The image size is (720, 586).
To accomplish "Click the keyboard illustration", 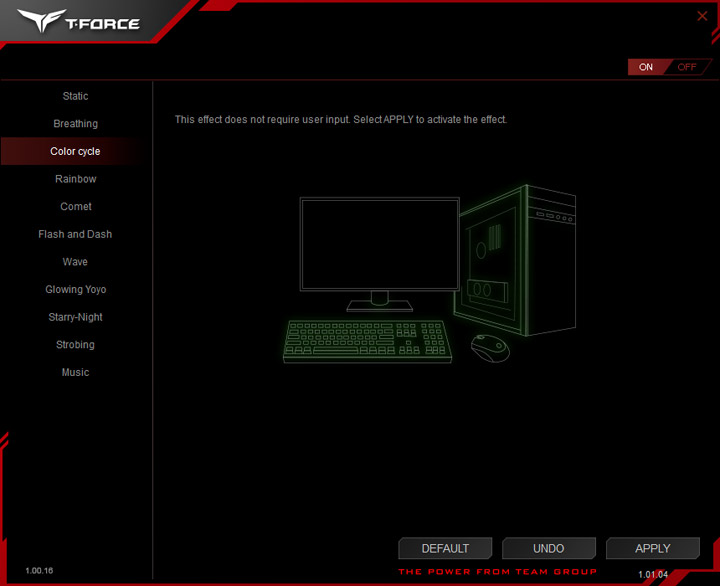I will pos(367,341).
